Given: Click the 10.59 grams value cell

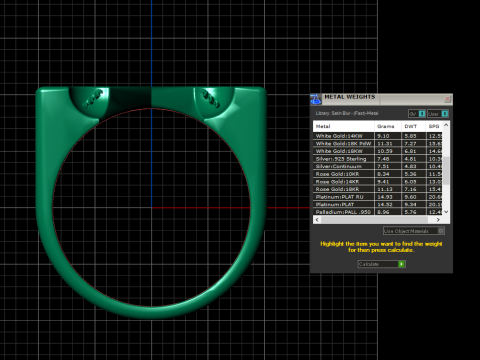Looking at the screenshot, I should point(388,151).
